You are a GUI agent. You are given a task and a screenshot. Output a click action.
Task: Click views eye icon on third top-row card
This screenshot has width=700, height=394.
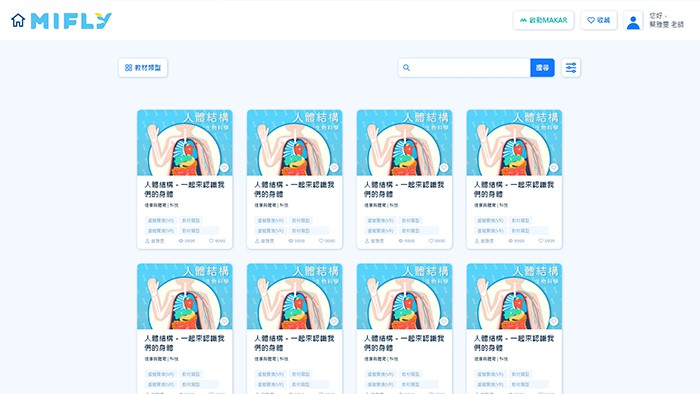click(401, 241)
